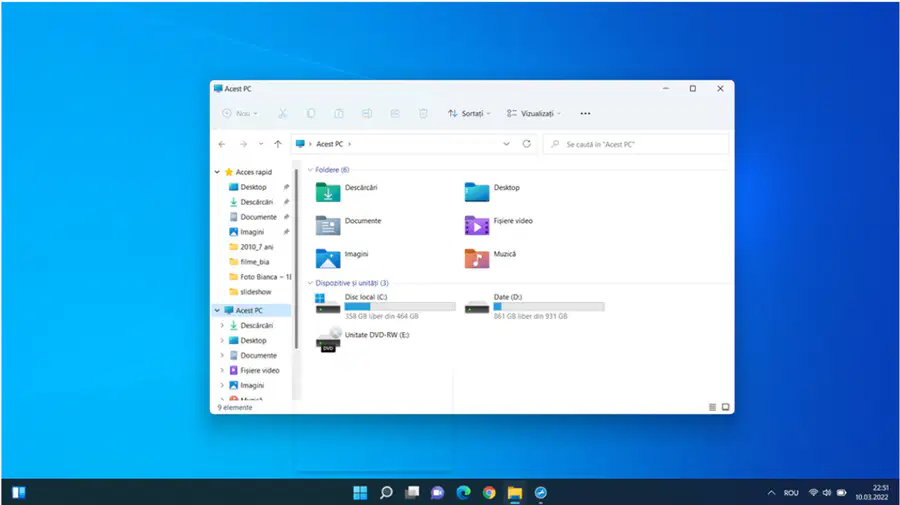Image resolution: width=900 pixels, height=505 pixels.
Task: Click Disc local (C:) capacity bar
Action: click(400, 306)
